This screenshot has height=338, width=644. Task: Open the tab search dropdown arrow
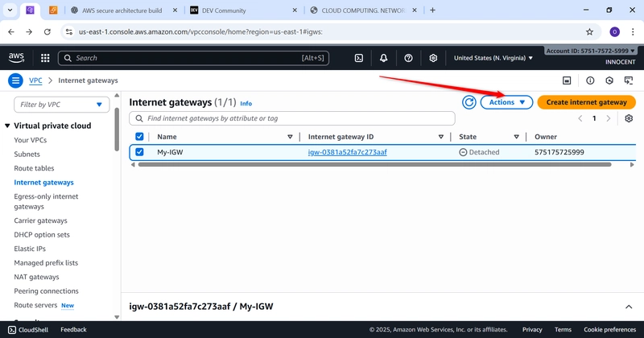(x=10, y=10)
